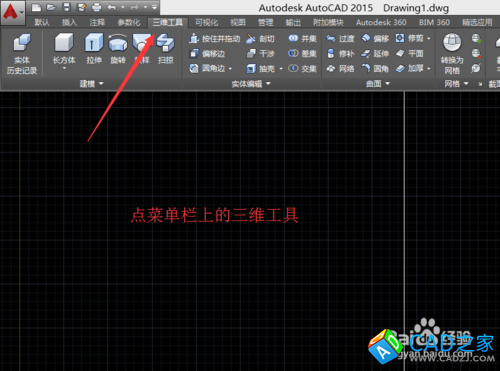Pick the 旋转 revolve tool
This screenshot has width=500, height=371.
point(118,48)
